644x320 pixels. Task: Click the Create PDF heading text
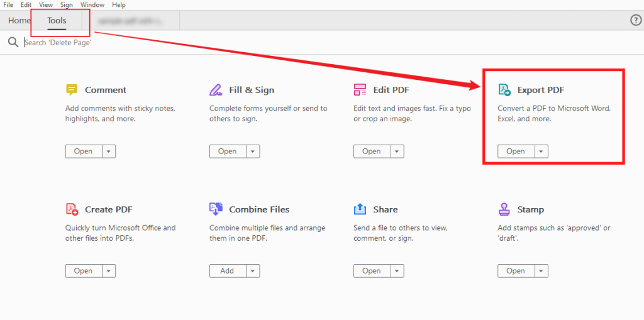(109, 209)
